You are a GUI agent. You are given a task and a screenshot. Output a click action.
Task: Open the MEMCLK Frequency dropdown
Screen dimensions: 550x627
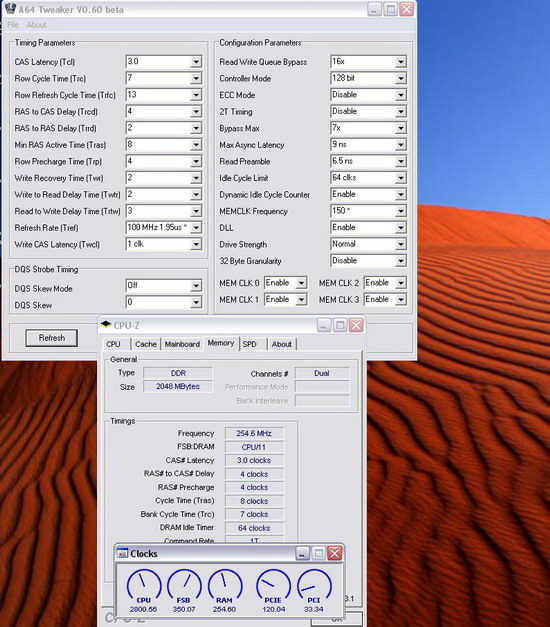[400, 211]
